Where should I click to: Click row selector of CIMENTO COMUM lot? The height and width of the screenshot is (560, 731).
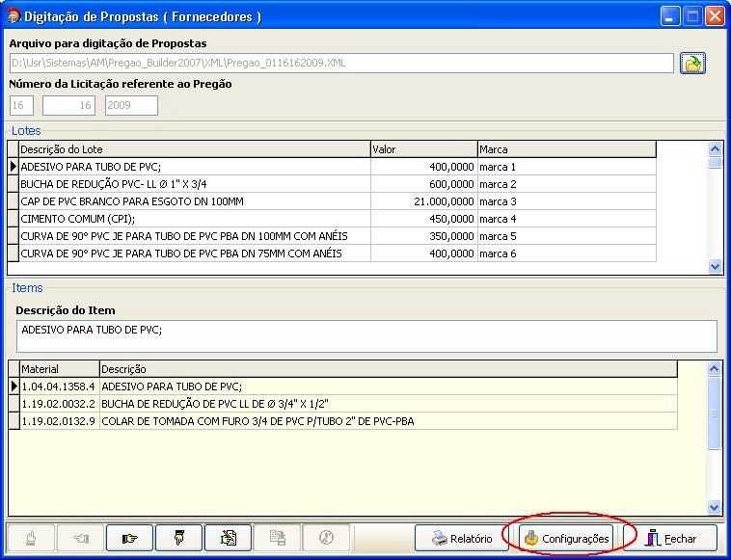click(14, 219)
